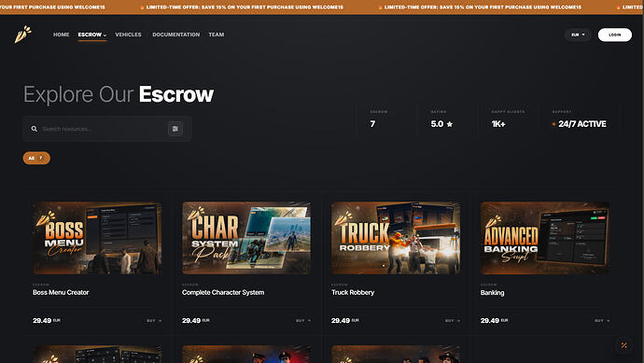The width and height of the screenshot is (644, 363).
Task: Open the Truck Robbery thumbnail image
Action: click(x=396, y=238)
